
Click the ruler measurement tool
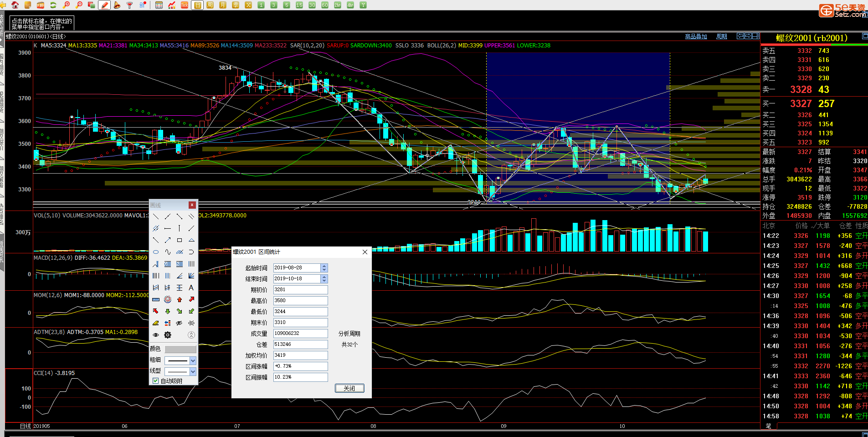(x=156, y=299)
